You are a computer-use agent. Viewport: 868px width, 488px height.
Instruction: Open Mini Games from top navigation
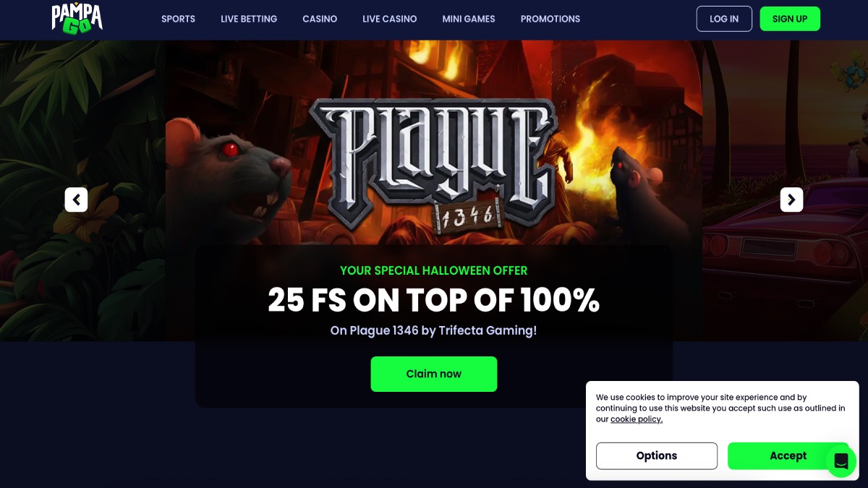[469, 19]
